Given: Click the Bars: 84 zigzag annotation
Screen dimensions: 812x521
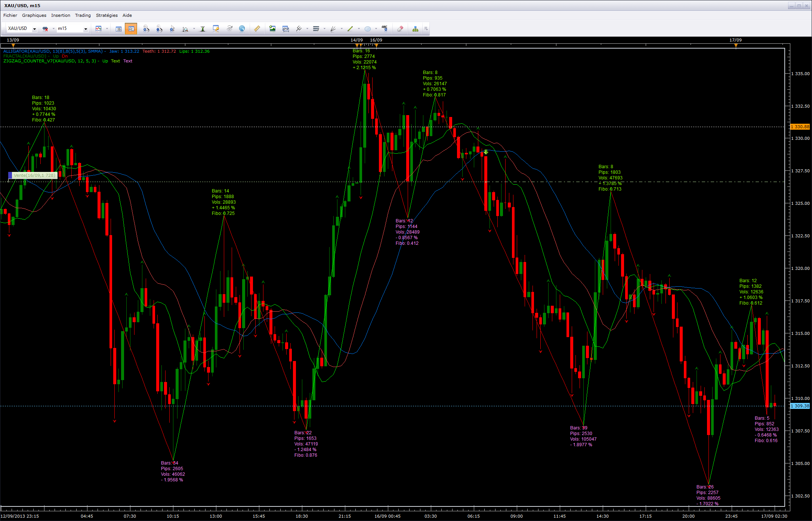Looking at the screenshot, I should (x=170, y=463).
